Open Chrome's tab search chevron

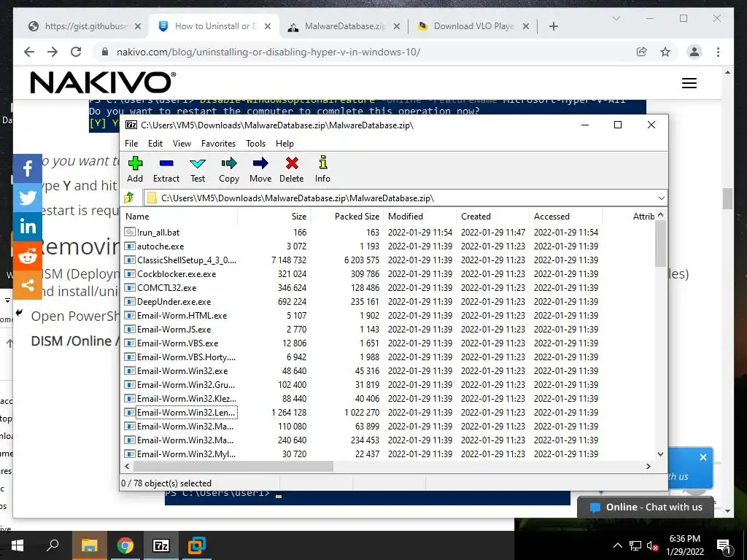pyautogui.click(x=616, y=18)
